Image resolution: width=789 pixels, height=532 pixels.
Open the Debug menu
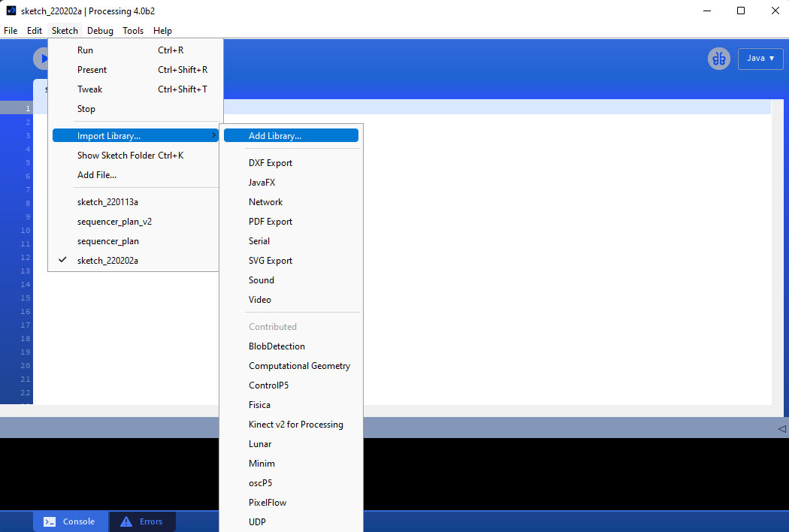100,31
